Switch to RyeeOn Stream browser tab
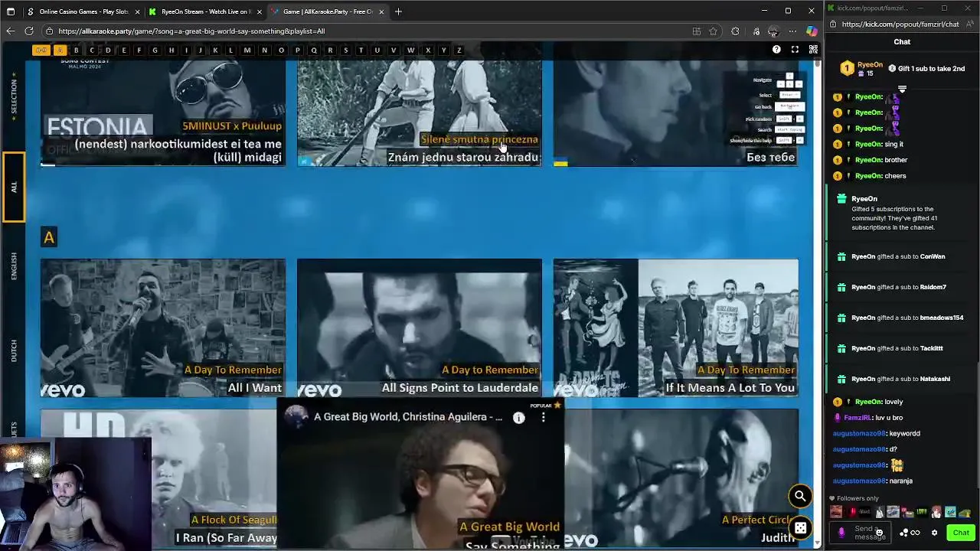This screenshot has width=980, height=551. tap(205, 11)
